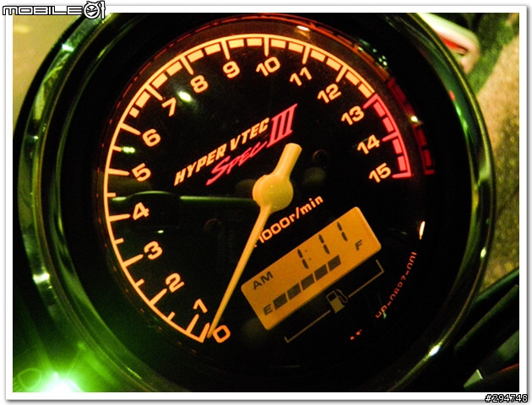Click the red part number text
Image resolution: width=532 pixels, height=405 pixels.
(396, 285)
